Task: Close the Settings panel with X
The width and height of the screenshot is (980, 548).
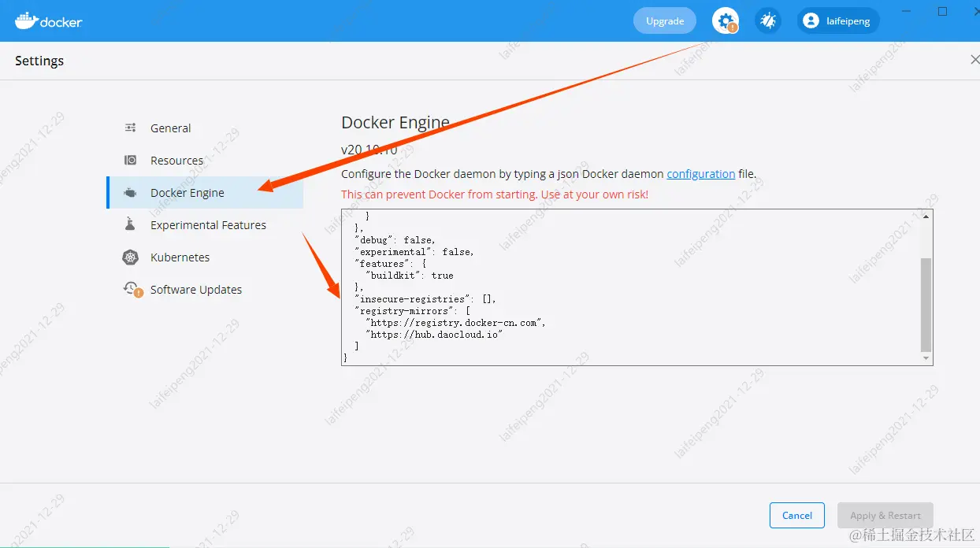Action: 974,60
